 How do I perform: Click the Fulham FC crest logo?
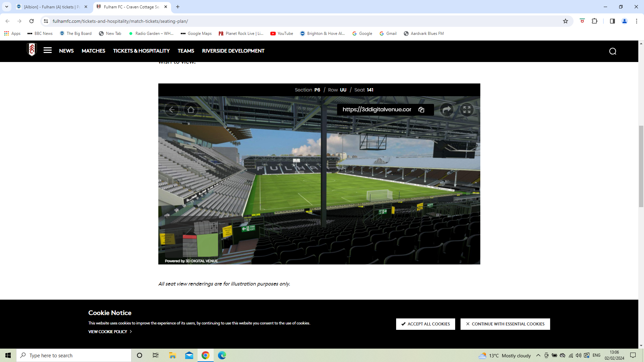click(32, 50)
